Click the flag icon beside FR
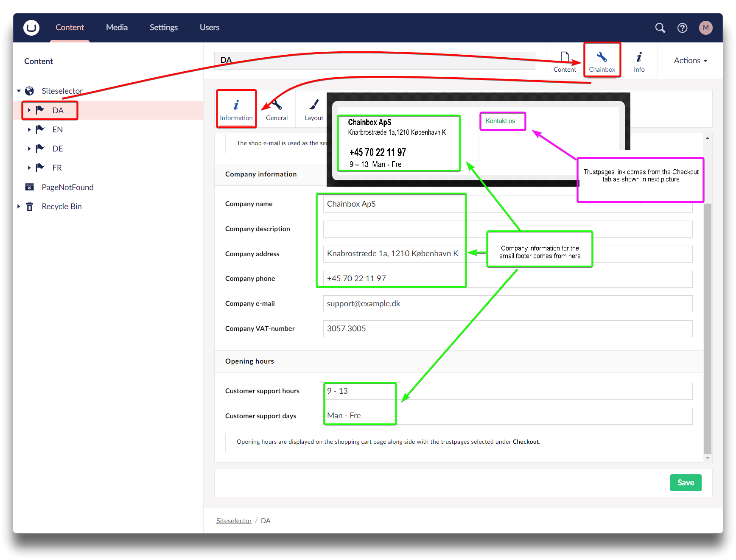The height and width of the screenshot is (560, 736). pos(40,168)
